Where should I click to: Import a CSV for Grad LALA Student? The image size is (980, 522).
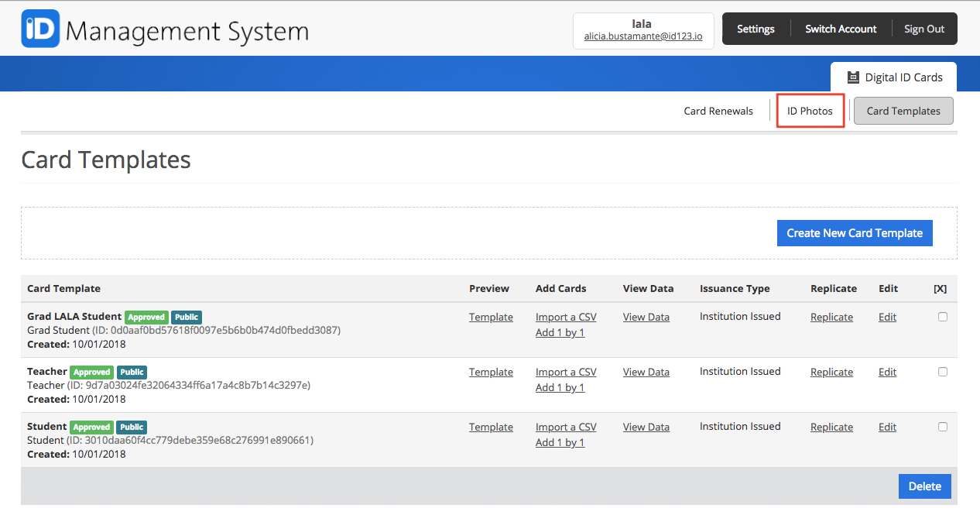pyautogui.click(x=566, y=317)
